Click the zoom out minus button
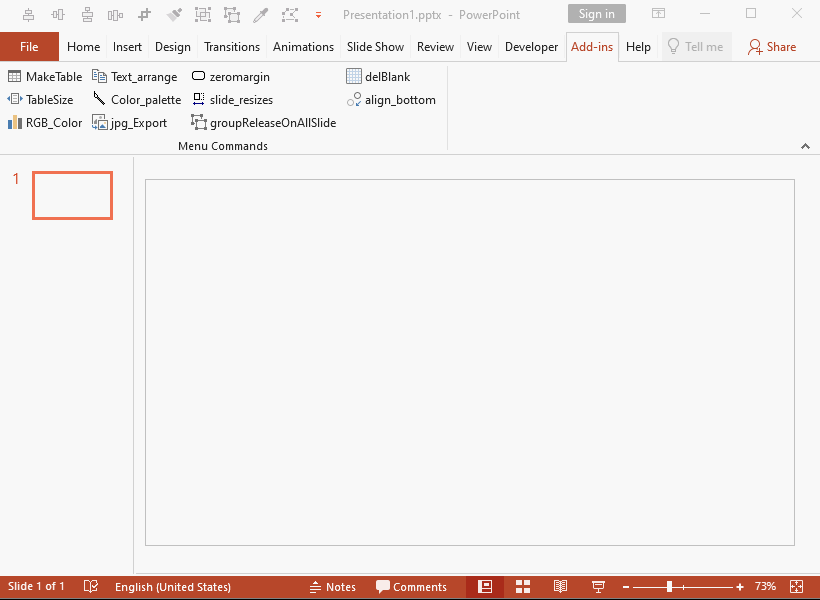Screen dimensions: 820x600 pyautogui.click(x=626, y=587)
